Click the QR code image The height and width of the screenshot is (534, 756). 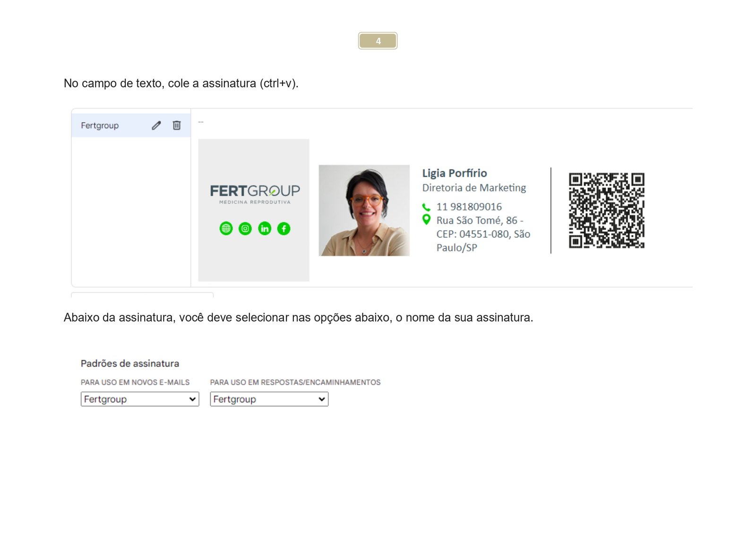tap(606, 211)
